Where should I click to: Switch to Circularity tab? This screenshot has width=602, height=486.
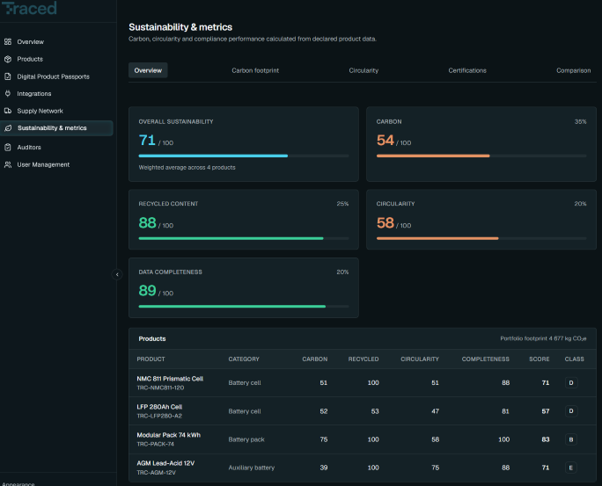pos(364,70)
